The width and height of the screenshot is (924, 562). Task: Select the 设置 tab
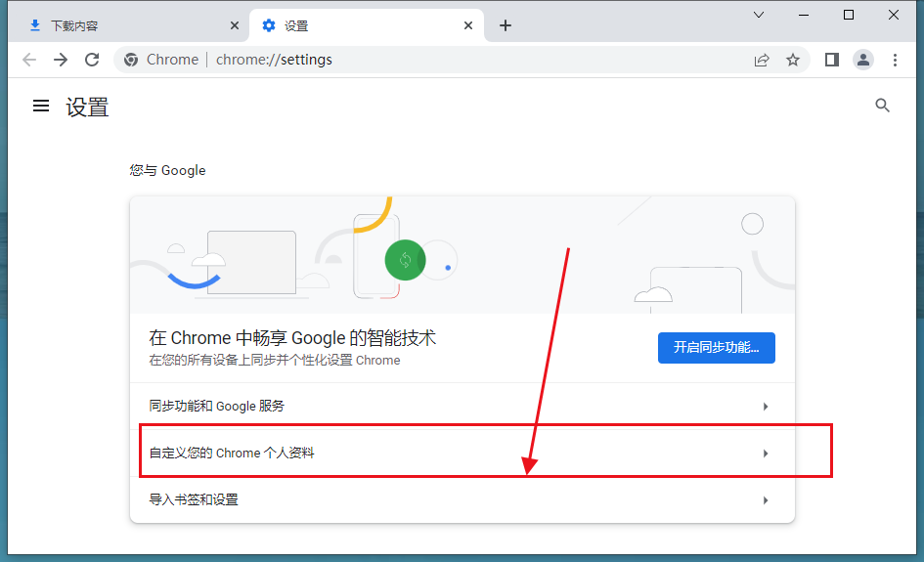pyautogui.click(x=367, y=25)
